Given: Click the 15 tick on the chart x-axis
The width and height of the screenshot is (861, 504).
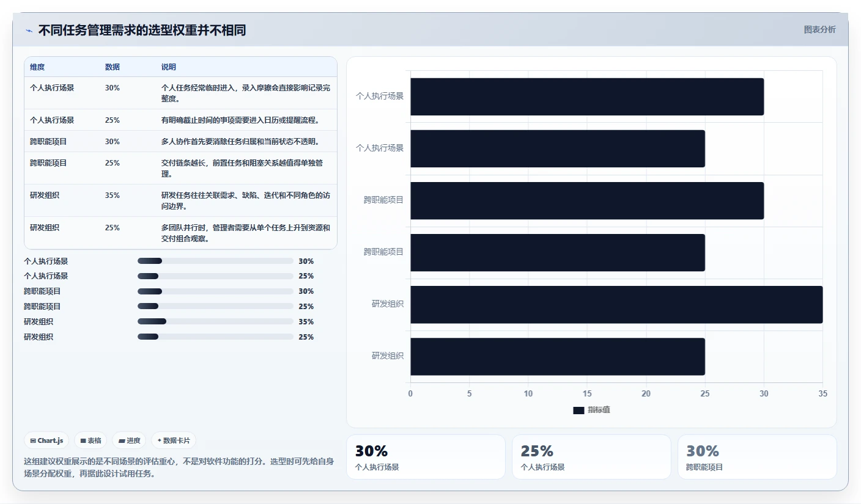Looking at the screenshot, I should [587, 394].
